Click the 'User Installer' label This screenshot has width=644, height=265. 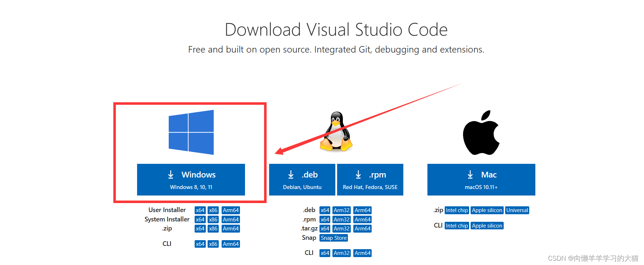point(167,210)
